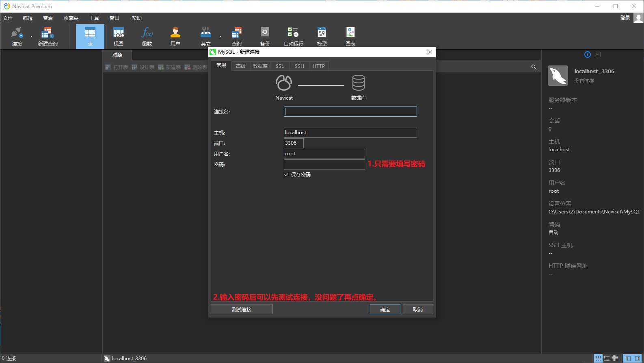Viewport: 644px width, 363px height.
Task: Open the 窗口 menu
Action: (115, 18)
